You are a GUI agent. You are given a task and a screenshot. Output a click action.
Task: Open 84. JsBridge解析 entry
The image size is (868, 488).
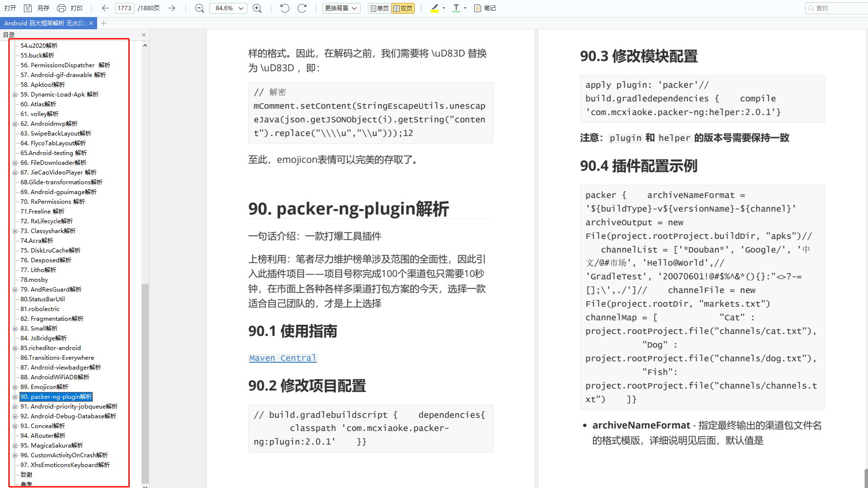pos(43,338)
